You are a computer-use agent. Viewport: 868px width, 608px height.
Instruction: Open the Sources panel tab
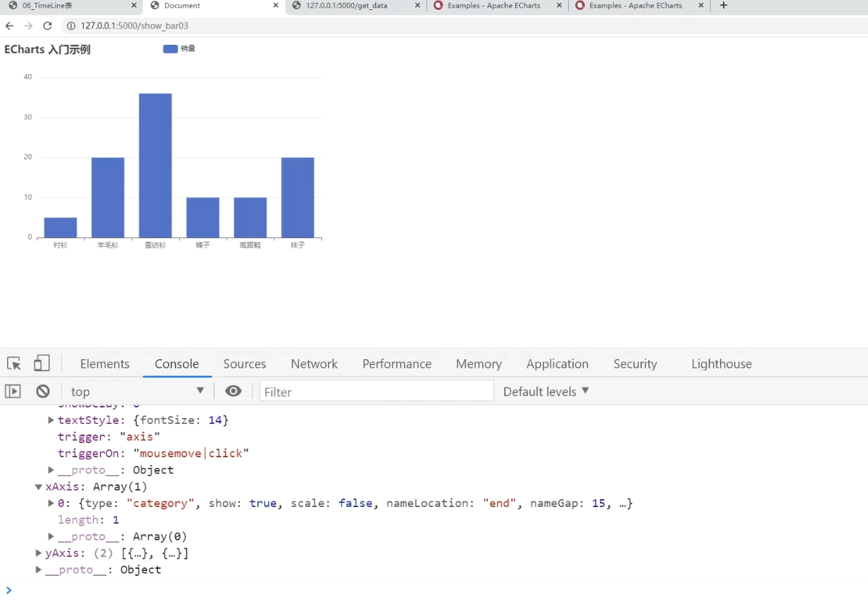tap(245, 363)
